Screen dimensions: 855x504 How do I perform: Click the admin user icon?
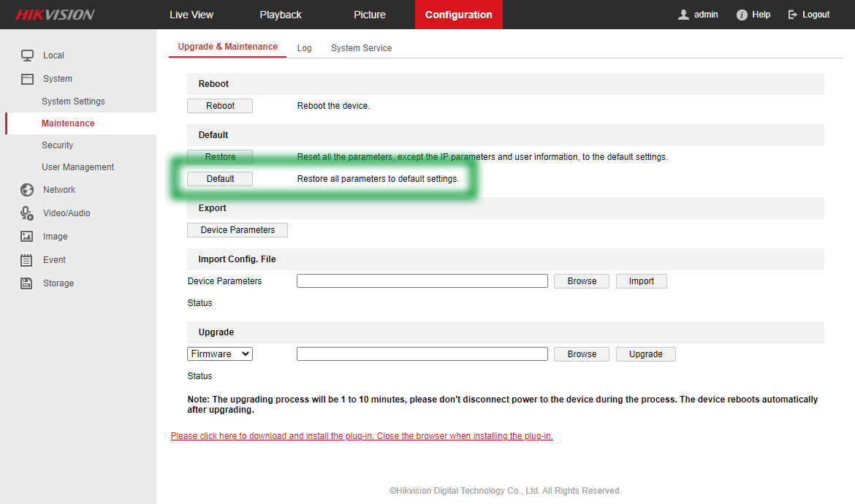683,15
